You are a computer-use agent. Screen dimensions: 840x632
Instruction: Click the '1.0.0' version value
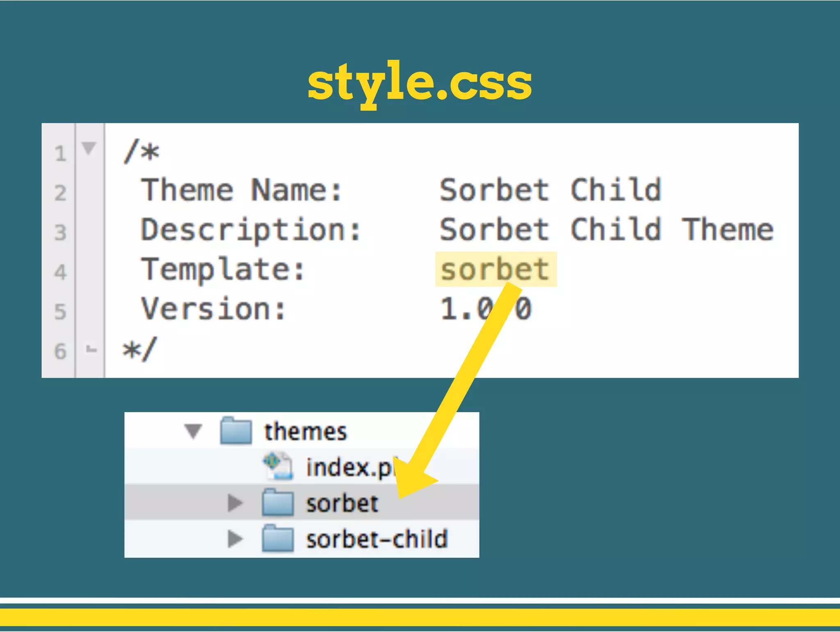(486, 308)
